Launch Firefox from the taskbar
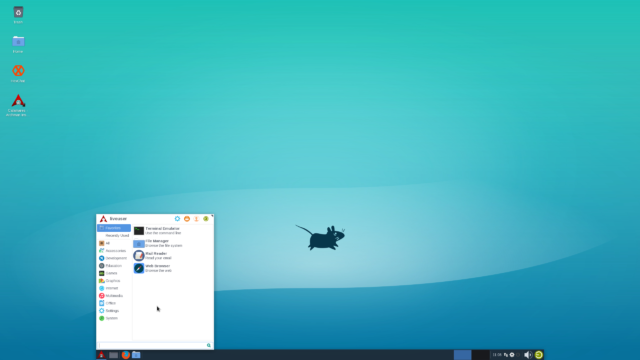This screenshot has width=640, height=360. (x=125, y=355)
